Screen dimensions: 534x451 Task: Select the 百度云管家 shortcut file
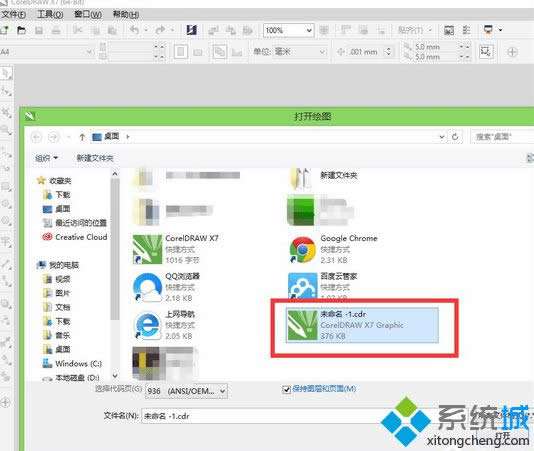pyautogui.click(x=323, y=287)
